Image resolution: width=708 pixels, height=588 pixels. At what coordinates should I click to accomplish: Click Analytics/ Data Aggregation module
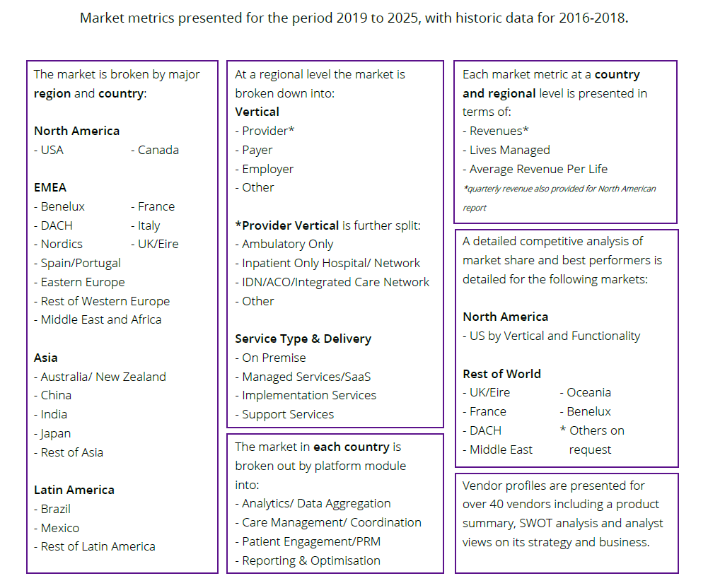[313, 503]
